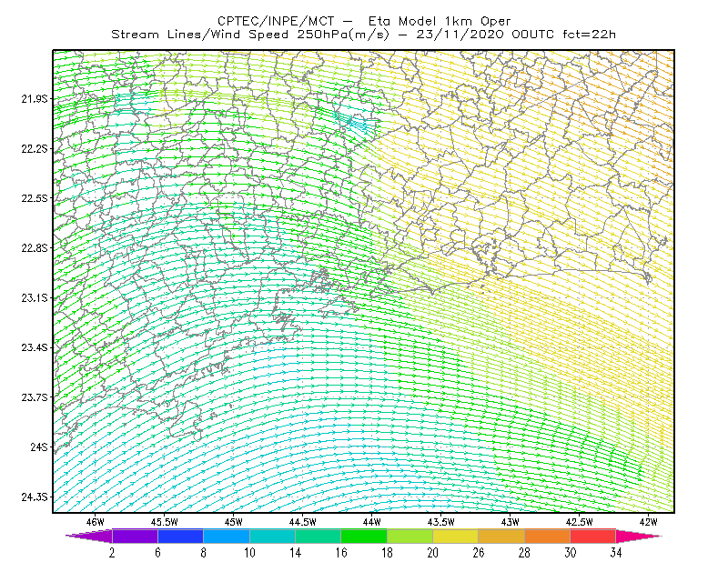Select the red 30–34 m/s legend swatch
The width and height of the screenshot is (728, 562).
tap(593, 536)
